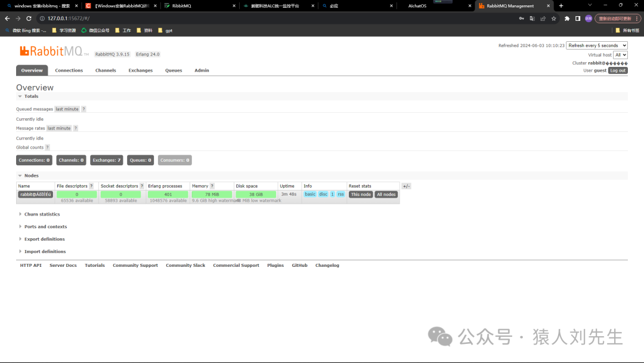
Task: Click the Exchanges: 7 button
Action: point(107,161)
